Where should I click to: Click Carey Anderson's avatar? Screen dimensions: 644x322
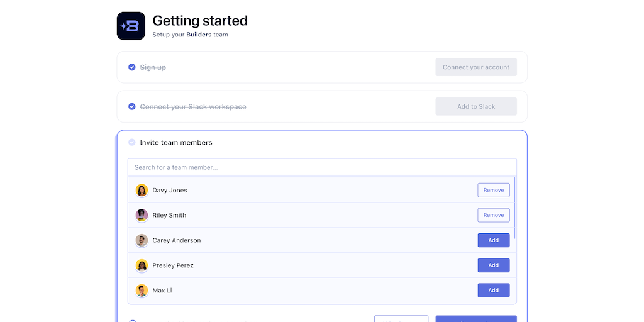[142, 240]
